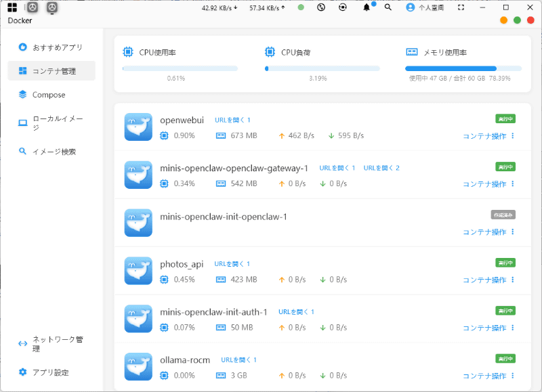Viewport: 542px width, 392px height.
Task: Click the container name photos_api
Action: pos(182,264)
